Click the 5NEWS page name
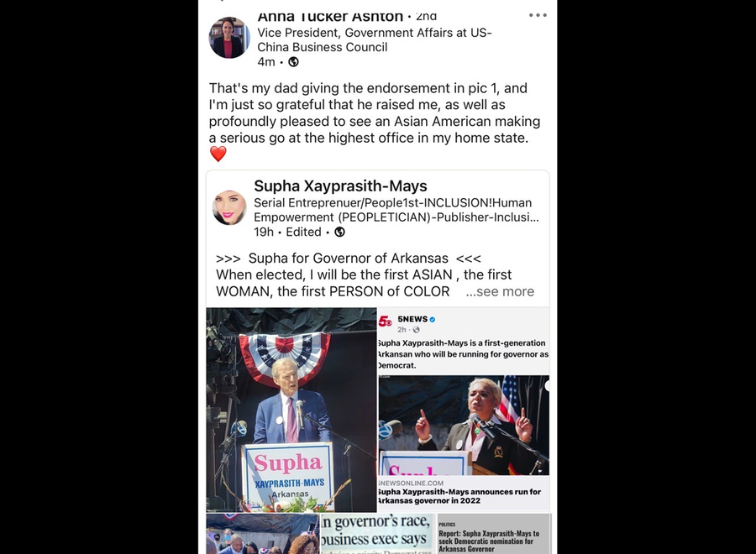756x554 pixels. pos(412,319)
